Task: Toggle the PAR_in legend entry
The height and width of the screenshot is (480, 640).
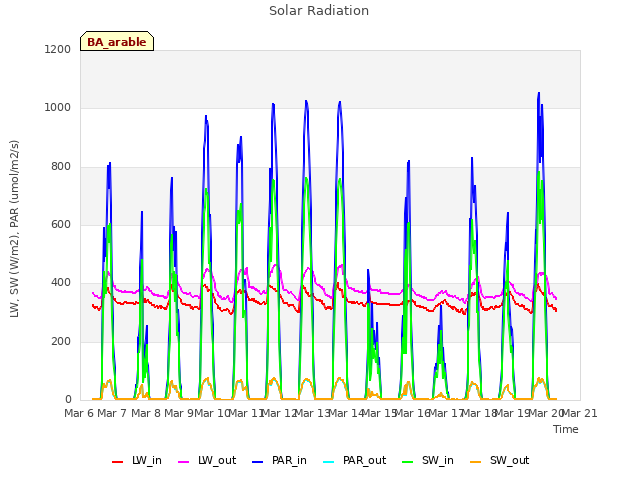Action: (279, 460)
